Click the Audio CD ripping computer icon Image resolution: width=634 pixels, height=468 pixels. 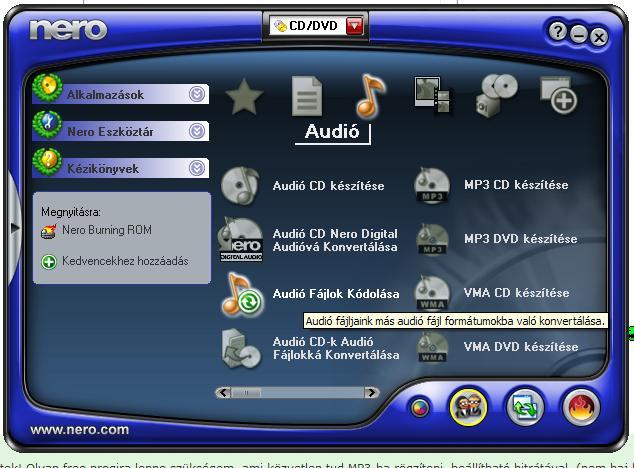[x=241, y=348]
